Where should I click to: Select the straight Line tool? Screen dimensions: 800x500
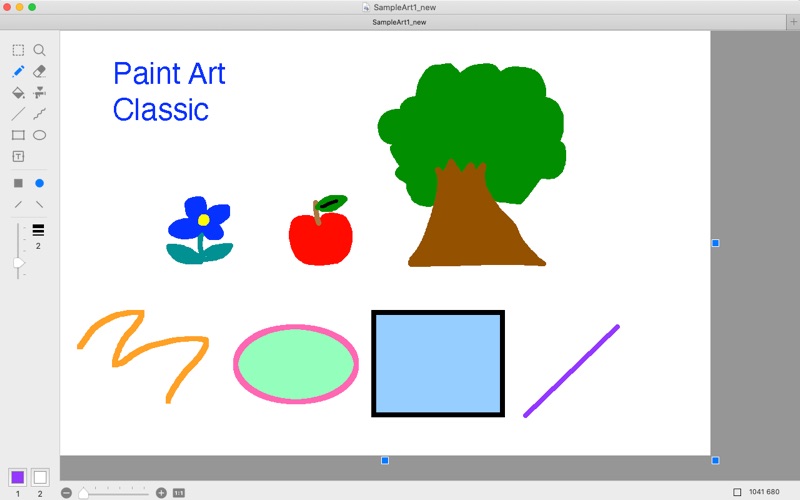pyautogui.click(x=18, y=114)
